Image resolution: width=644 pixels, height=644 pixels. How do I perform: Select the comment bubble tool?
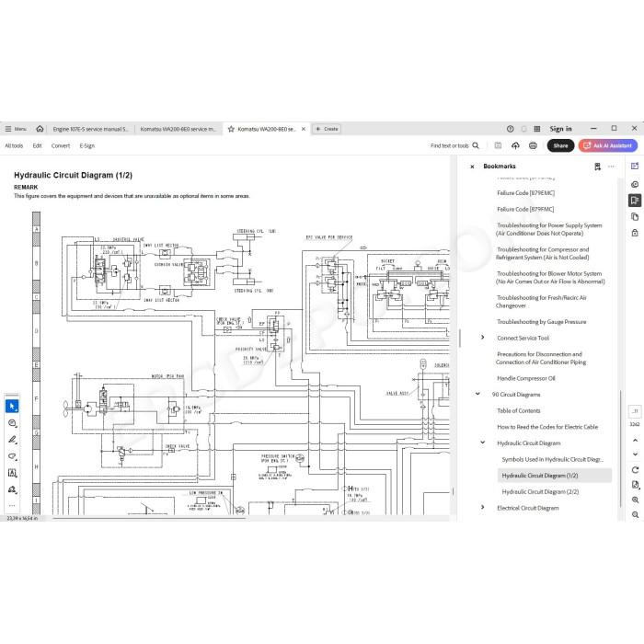(12, 423)
